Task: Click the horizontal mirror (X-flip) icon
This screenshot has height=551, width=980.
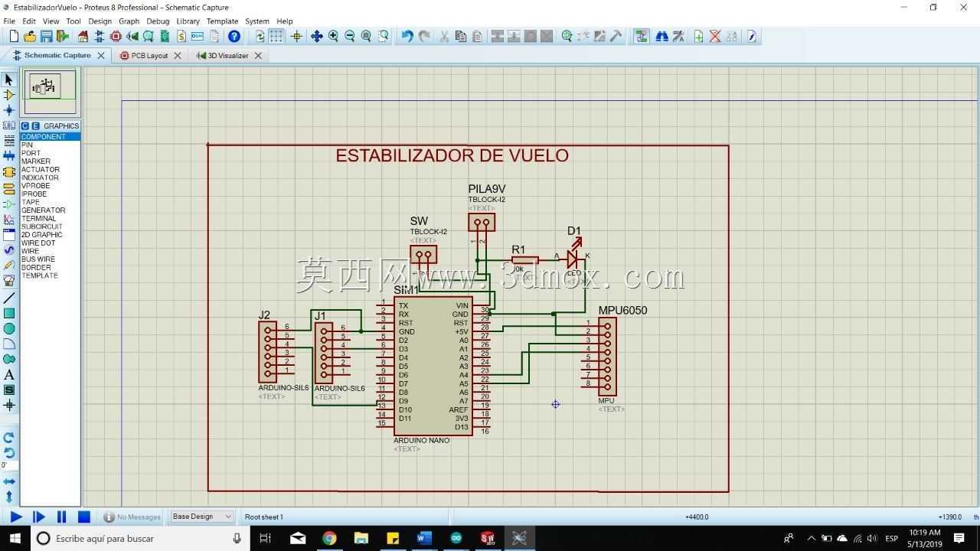Action: [9, 481]
